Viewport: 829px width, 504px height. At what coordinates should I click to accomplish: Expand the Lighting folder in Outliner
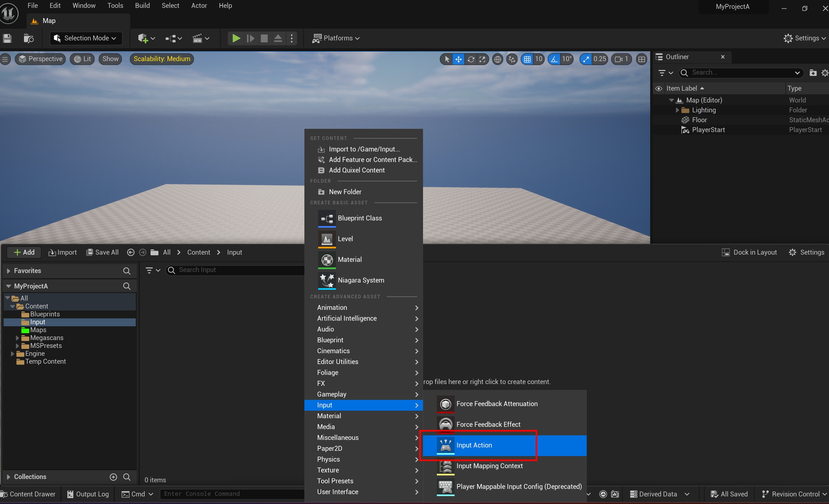click(x=677, y=110)
